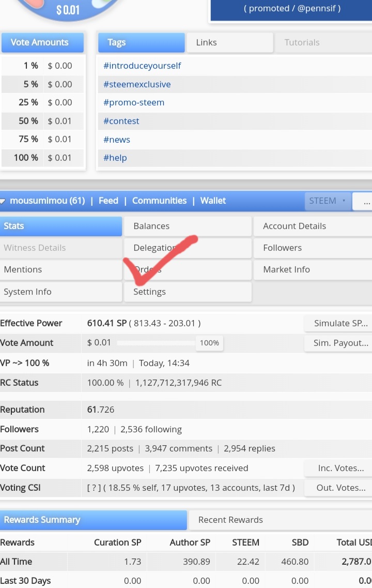
Task: Click the Voting CSI [ ? ] help link
Action: coord(94,488)
